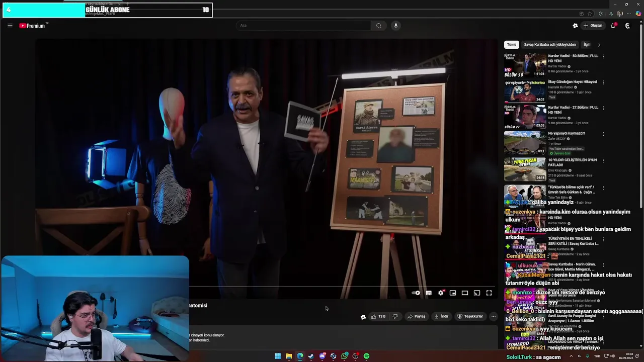Start voice search with the microphone icon
644x362 pixels.
point(396,26)
